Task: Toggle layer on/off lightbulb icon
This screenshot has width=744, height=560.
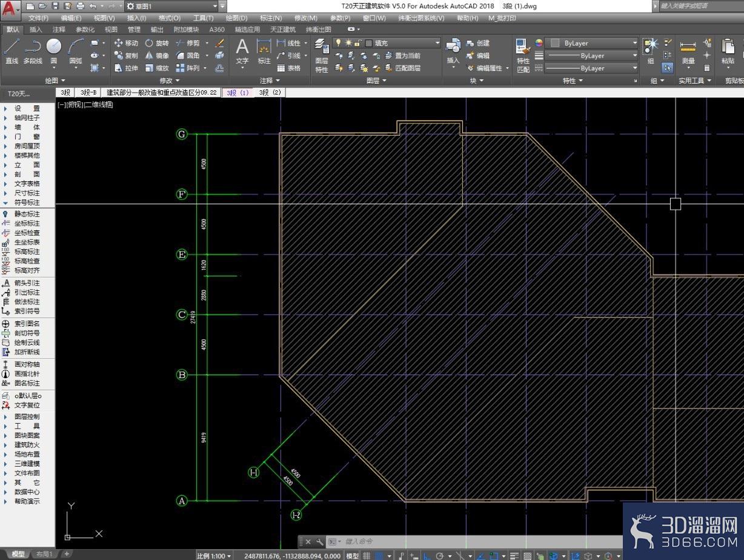Action: pyautogui.click(x=339, y=43)
